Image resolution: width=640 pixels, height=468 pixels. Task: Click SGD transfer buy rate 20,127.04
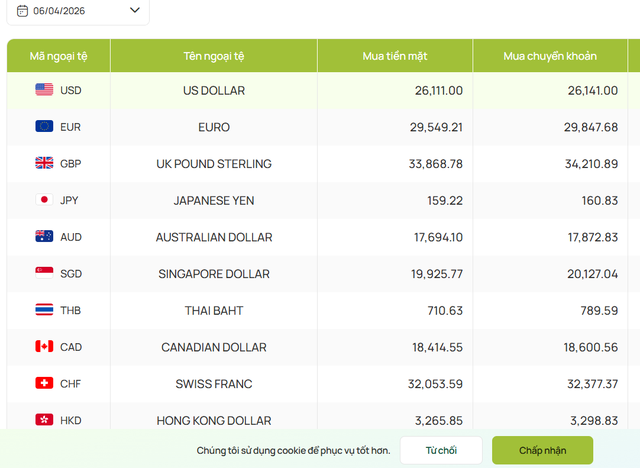(x=592, y=274)
